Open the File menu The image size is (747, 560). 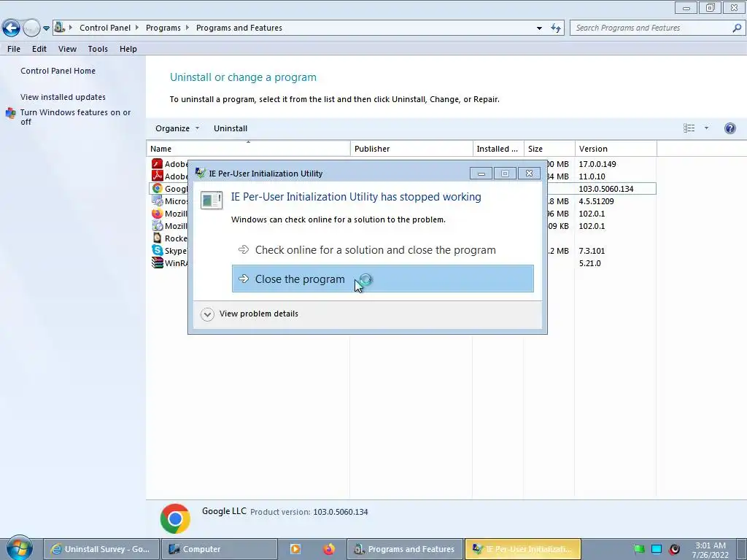click(14, 49)
